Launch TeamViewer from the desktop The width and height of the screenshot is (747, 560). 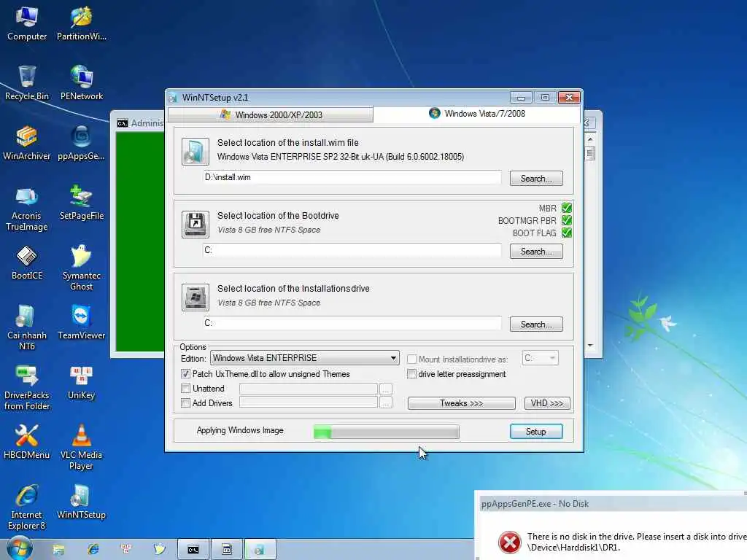(x=82, y=323)
